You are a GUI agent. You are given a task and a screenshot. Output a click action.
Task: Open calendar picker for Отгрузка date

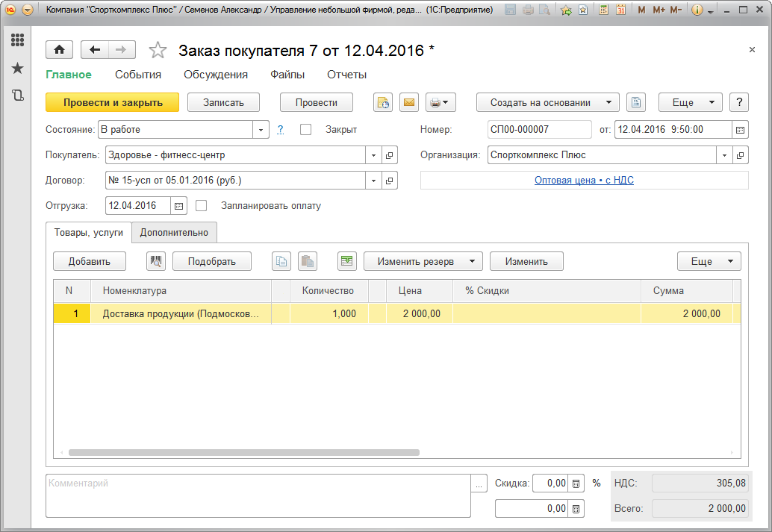click(179, 205)
